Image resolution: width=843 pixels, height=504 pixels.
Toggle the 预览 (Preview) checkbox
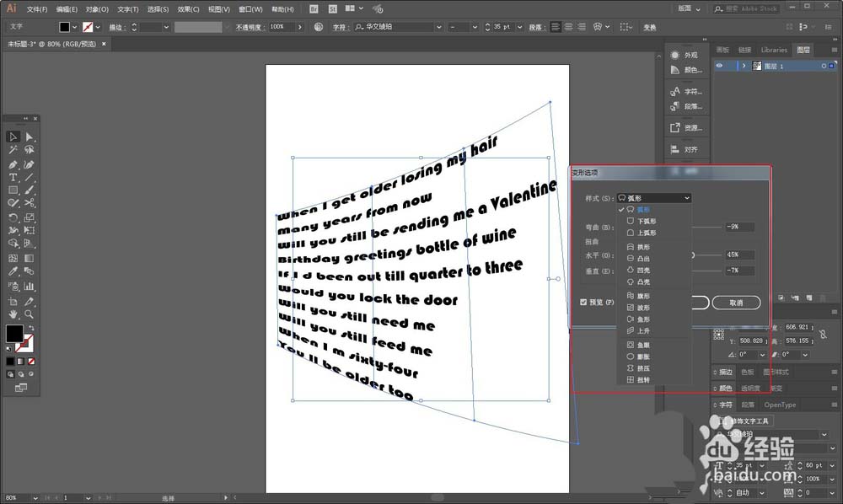coord(583,302)
